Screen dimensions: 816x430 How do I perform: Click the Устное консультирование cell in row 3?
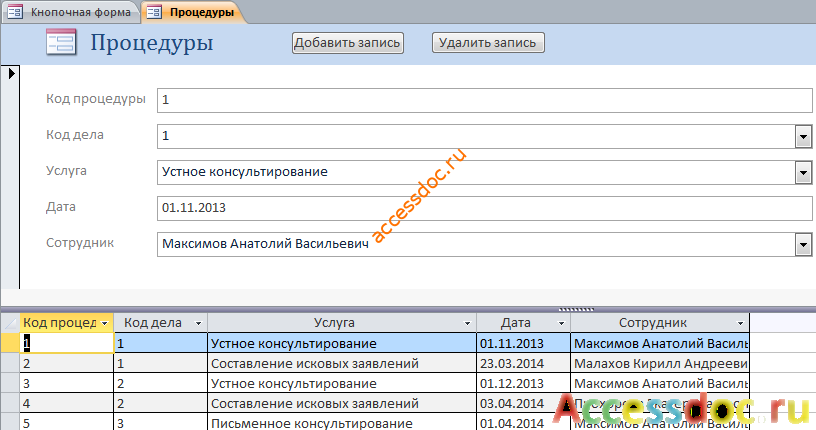click(x=342, y=384)
